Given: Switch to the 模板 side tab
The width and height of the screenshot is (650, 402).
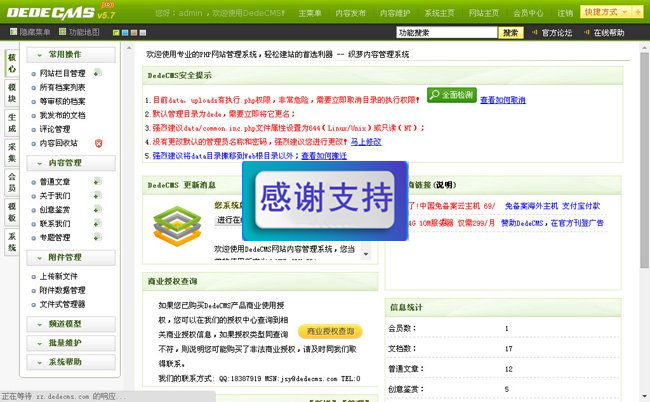Looking at the screenshot, I should click(12, 212).
